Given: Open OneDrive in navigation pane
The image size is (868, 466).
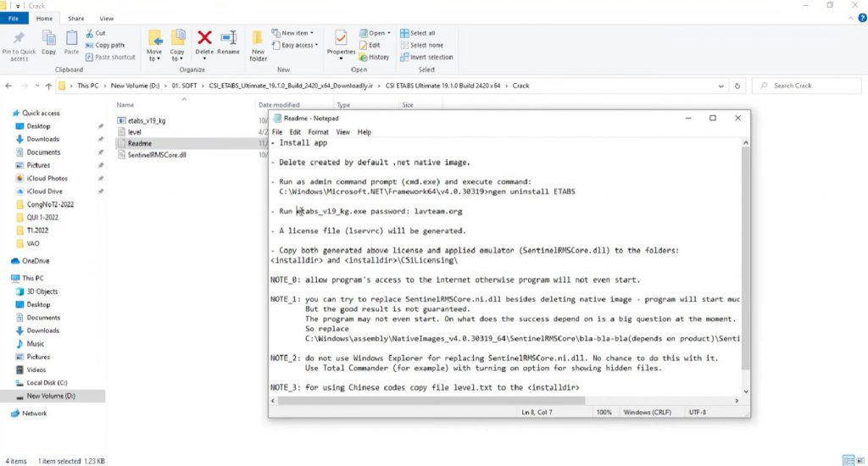Looking at the screenshot, I should (x=36, y=261).
